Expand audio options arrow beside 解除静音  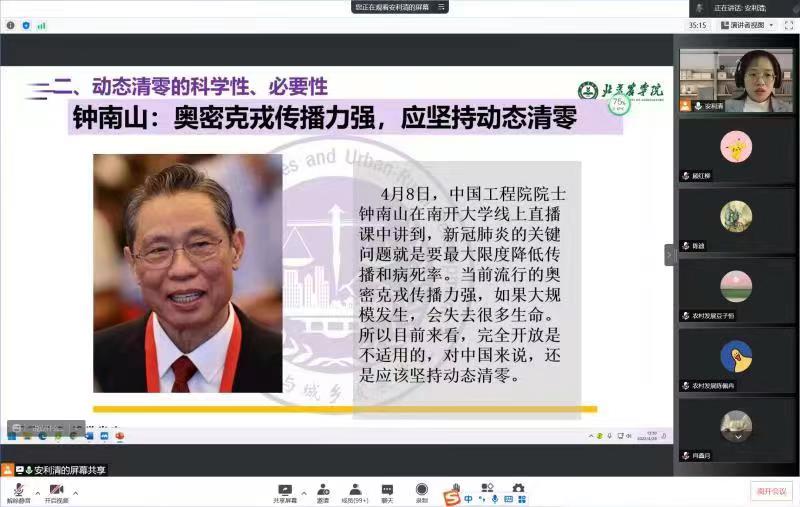[x=38, y=493]
